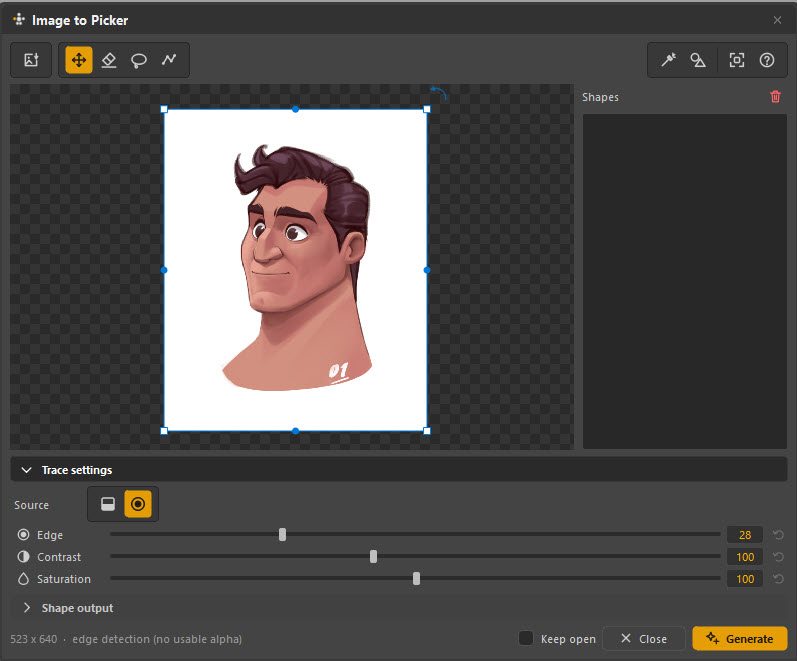Click the Edge slider handle

click(283, 534)
